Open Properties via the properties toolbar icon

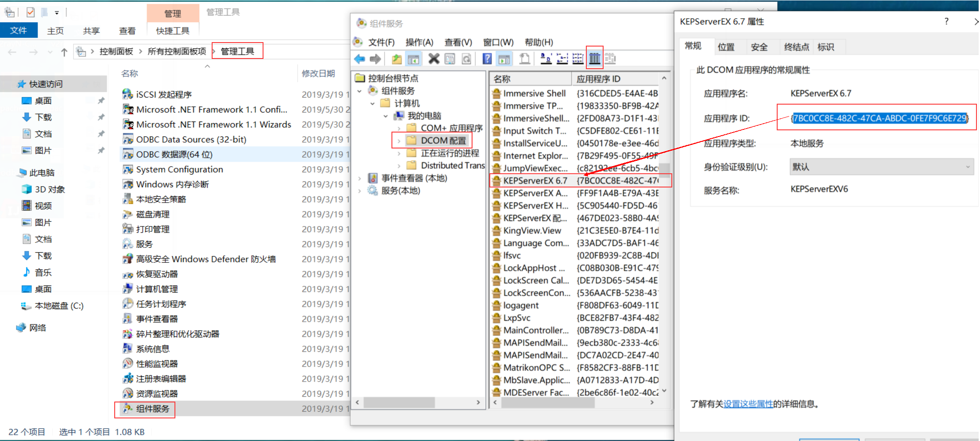pos(449,59)
